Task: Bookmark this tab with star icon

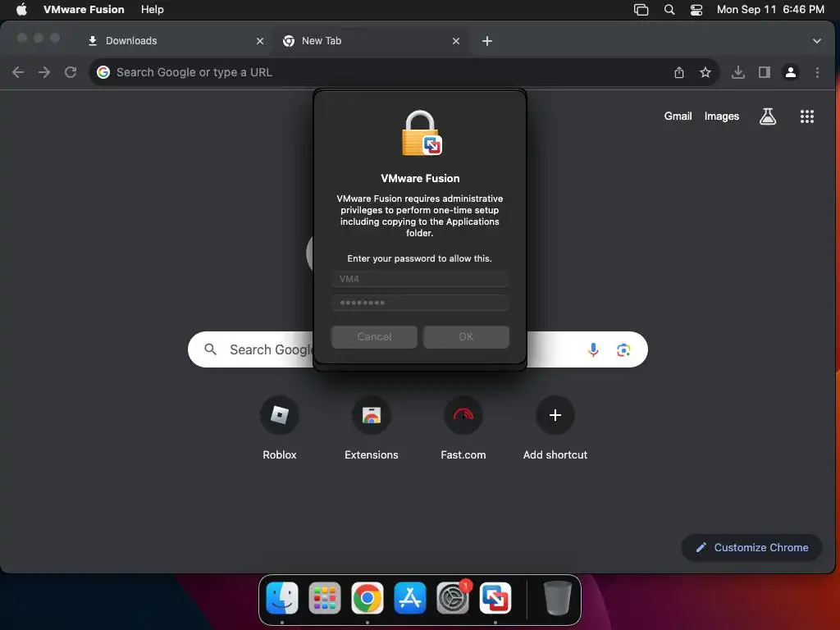Action: click(705, 72)
